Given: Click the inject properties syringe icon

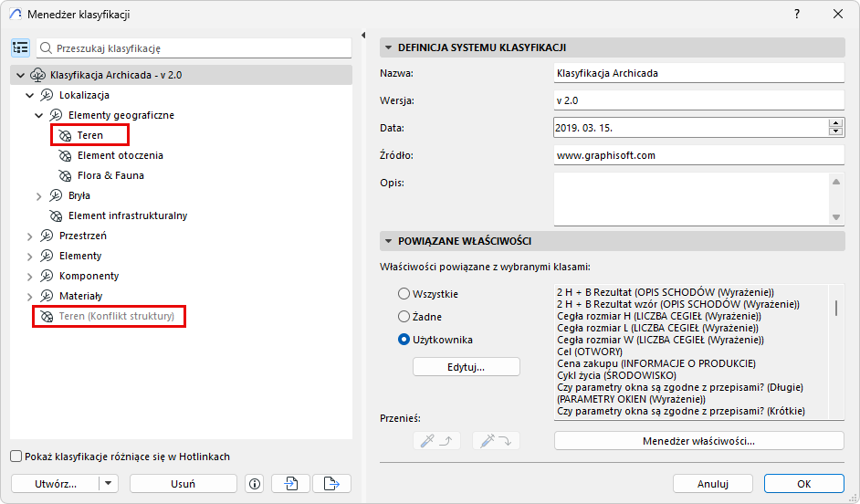Looking at the screenshot, I should click(x=496, y=441).
